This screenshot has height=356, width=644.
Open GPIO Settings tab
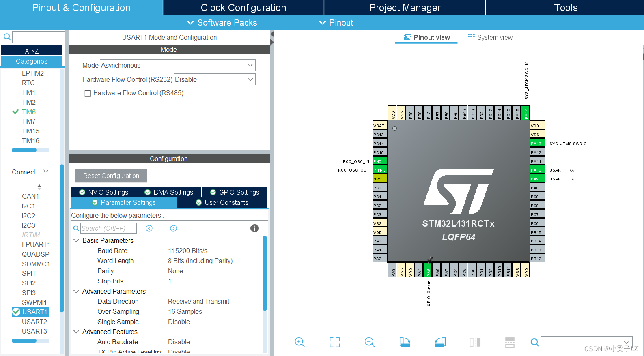pyautogui.click(x=234, y=192)
